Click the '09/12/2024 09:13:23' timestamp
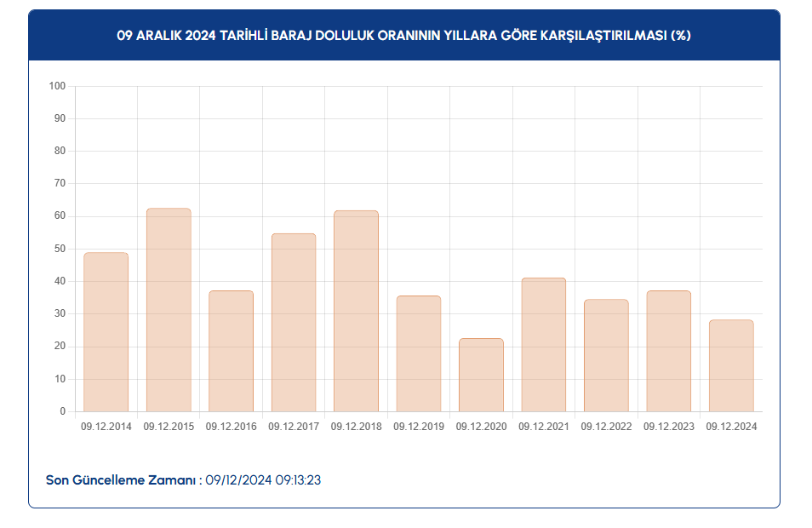 [x=263, y=480]
